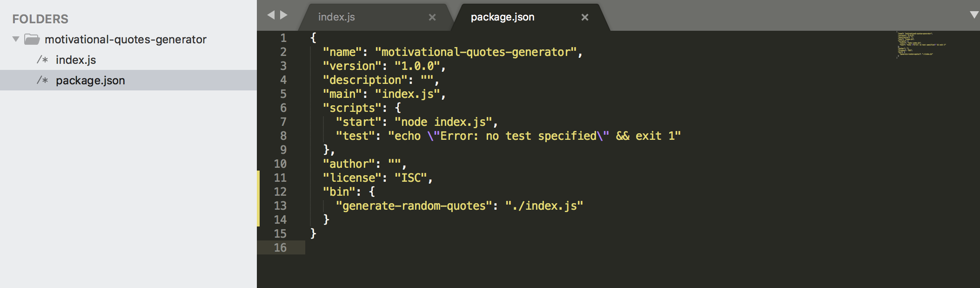Select package.json in the sidebar
980x288 pixels.
tap(90, 81)
